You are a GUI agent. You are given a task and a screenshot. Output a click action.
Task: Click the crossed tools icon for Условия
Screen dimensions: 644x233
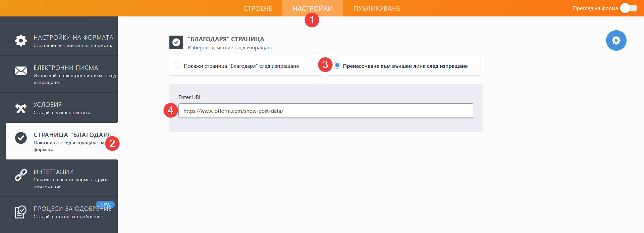pos(21,108)
